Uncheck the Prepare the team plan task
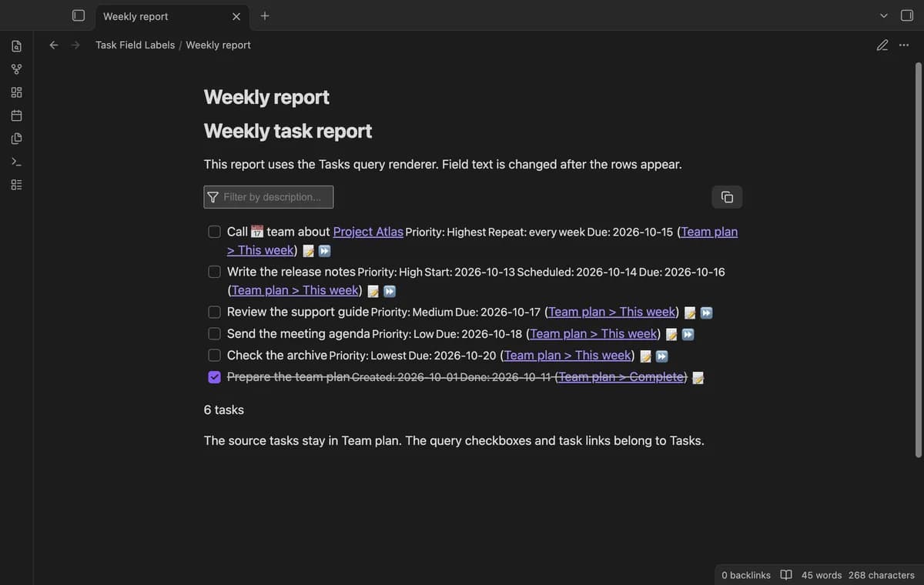This screenshot has height=585, width=924. (215, 376)
